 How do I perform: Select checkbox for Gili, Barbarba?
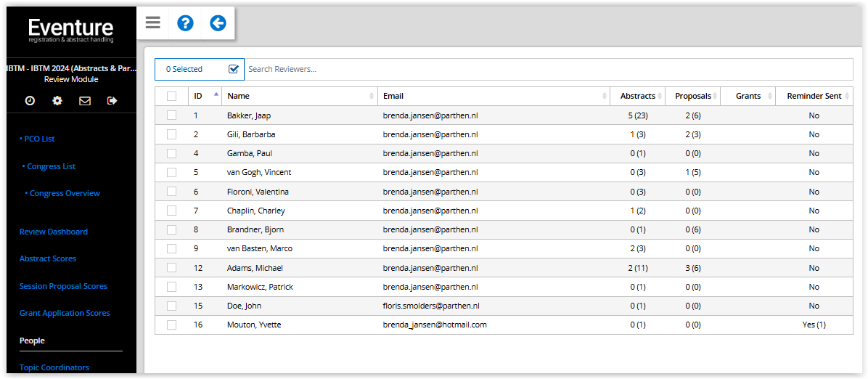click(171, 134)
